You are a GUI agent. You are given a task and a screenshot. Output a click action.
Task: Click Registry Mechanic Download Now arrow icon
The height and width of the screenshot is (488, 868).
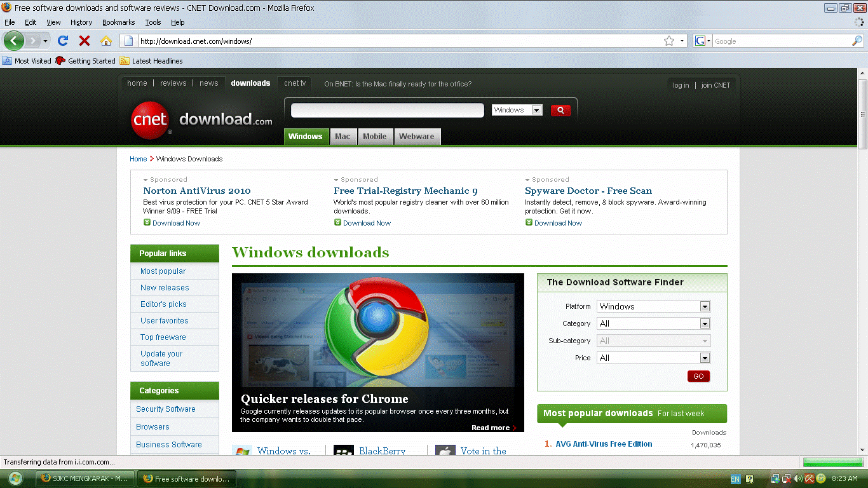pos(337,222)
